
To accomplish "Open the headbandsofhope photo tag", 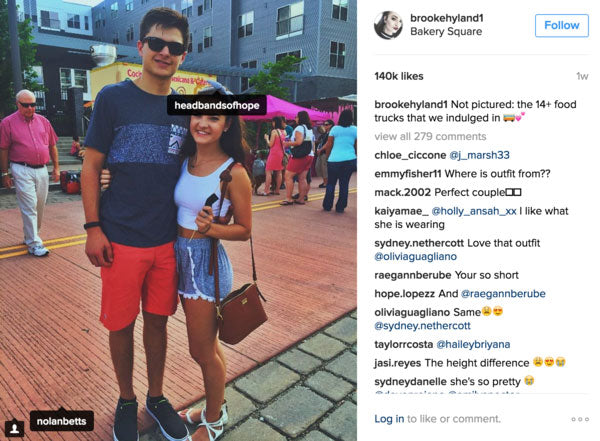I will tap(217, 105).
